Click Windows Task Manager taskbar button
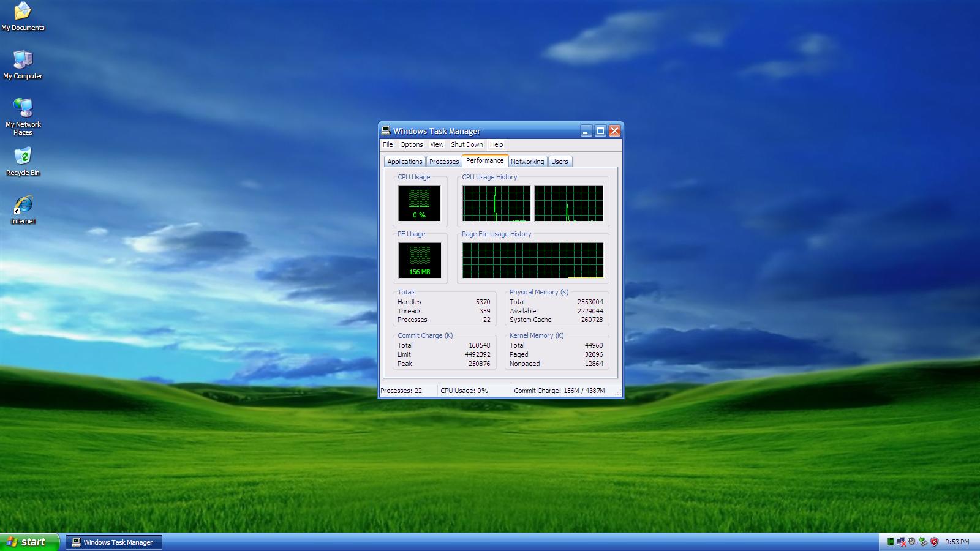Image resolution: width=980 pixels, height=551 pixels. point(113,542)
